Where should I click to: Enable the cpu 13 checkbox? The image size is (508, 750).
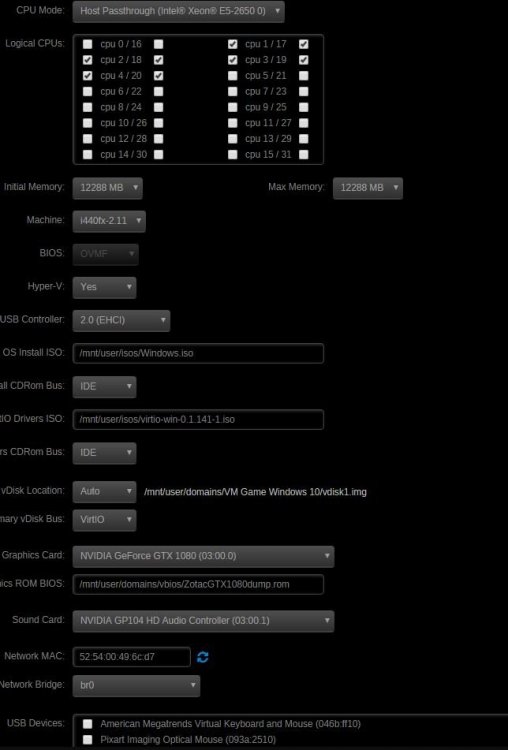pos(232,139)
